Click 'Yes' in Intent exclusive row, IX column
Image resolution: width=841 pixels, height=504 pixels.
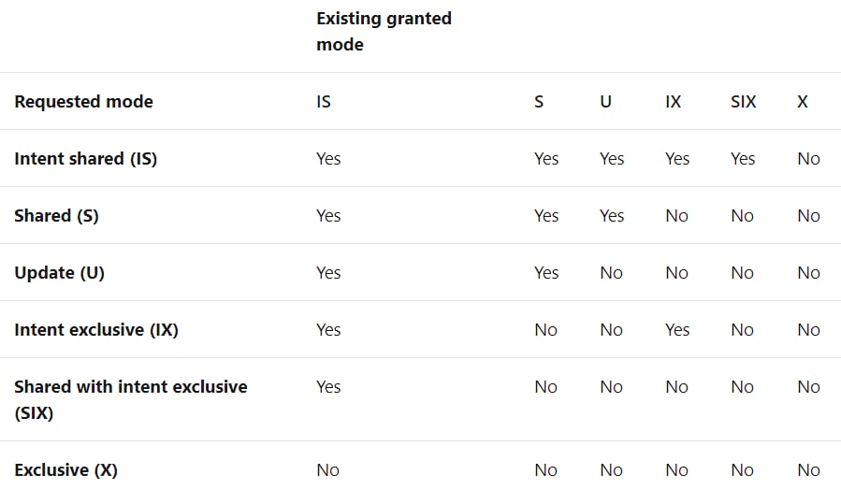coord(677,329)
